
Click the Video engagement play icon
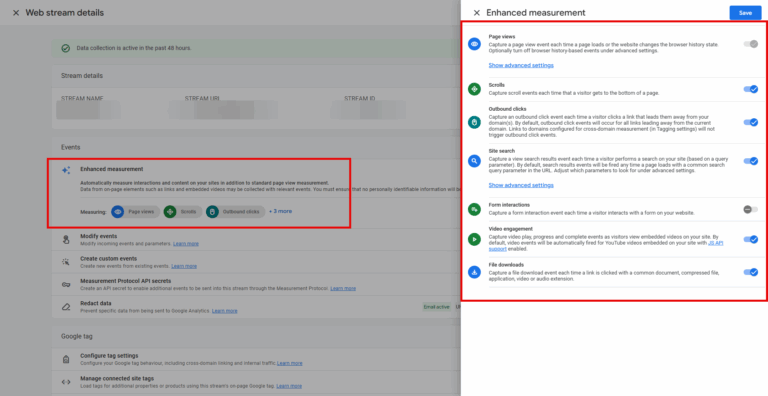(x=474, y=239)
